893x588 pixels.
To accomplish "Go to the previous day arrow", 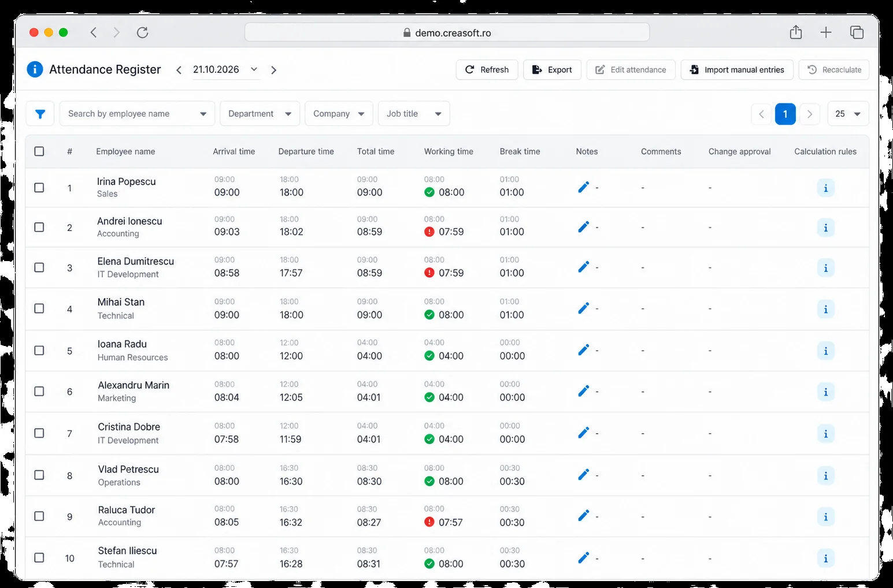I will click(x=179, y=70).
